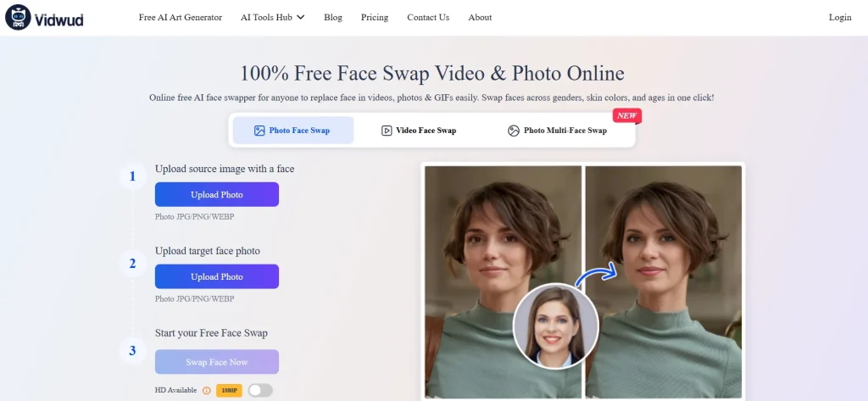The width and height of the screenshot is (868, 401).
Task: Click the HD Available info icon
Action: 207,391
